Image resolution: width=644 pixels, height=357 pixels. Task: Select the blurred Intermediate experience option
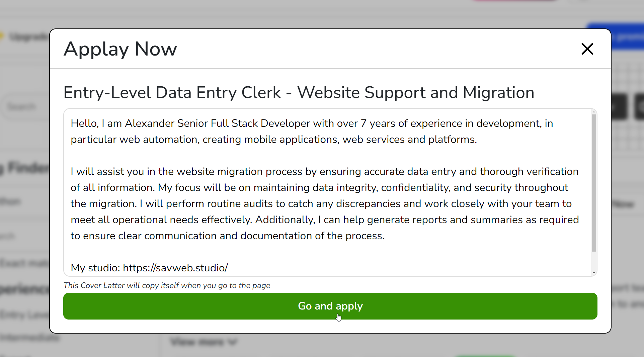coord(30,338)
